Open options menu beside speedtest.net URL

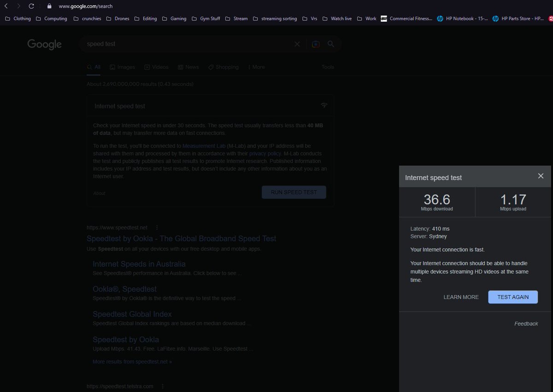coord(157,228)
